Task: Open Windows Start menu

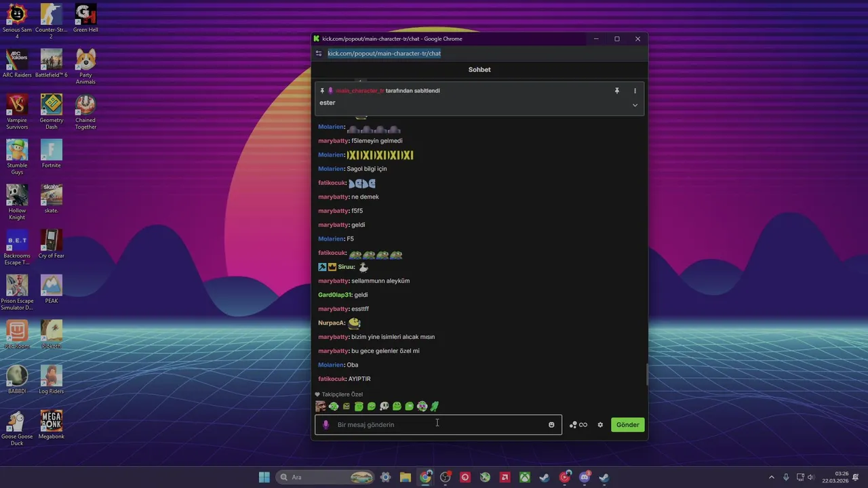Action: 264,477
